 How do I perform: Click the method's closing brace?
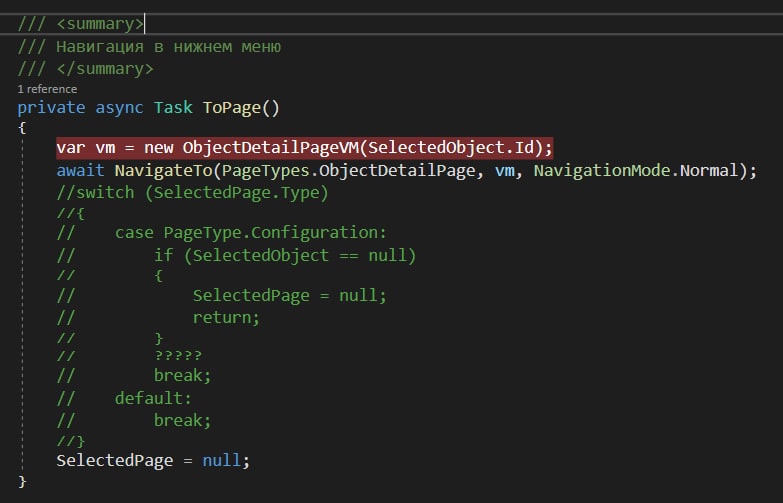point(22,482)
